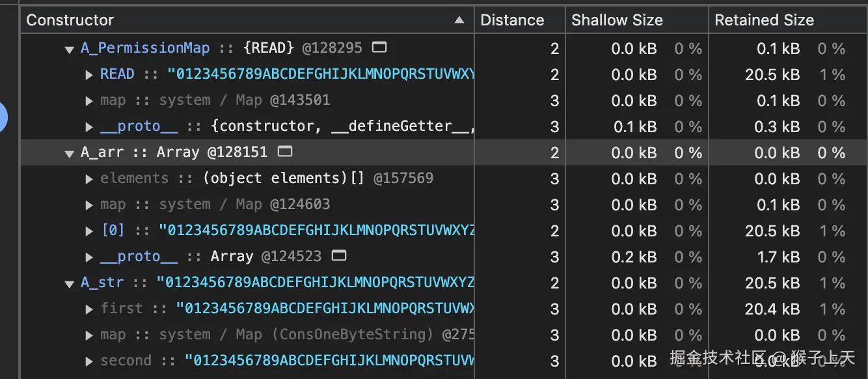Sort by the Shallow Size column

pyautogui.click(x=617, y=20)
